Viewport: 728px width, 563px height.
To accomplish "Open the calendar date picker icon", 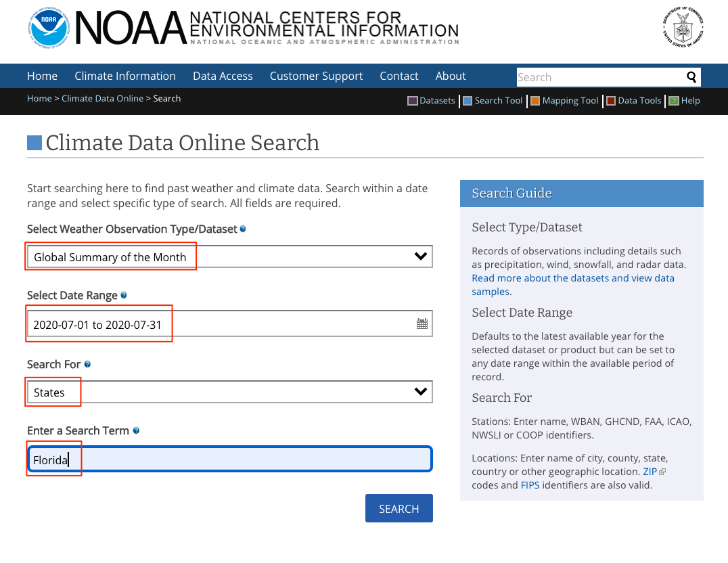I will 422,323.
